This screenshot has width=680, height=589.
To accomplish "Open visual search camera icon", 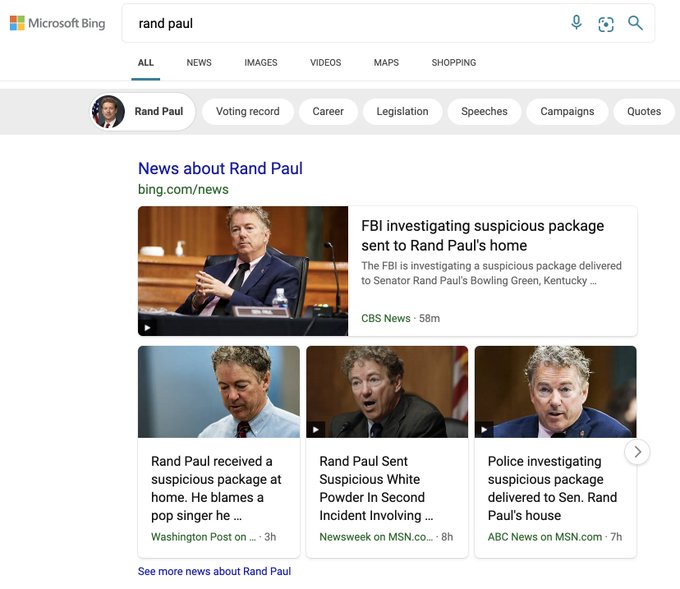I will click(606, 24).
